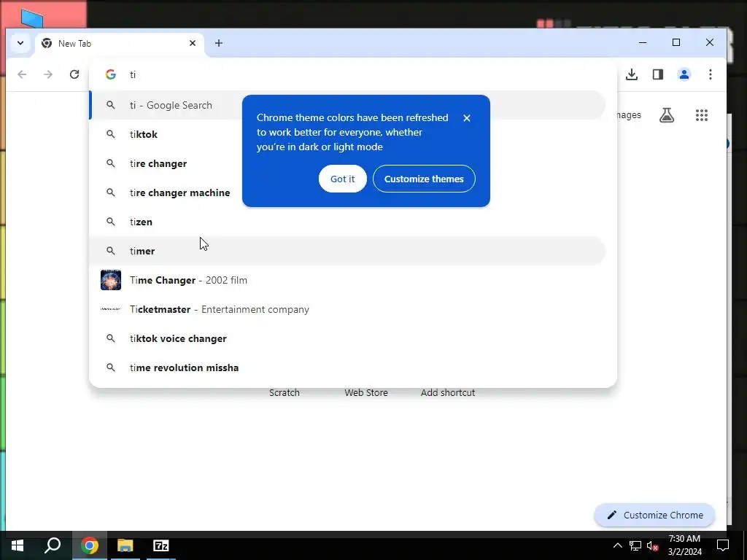Open Chrome downloads icon
The image size is (747, 560).
point(632,74)
